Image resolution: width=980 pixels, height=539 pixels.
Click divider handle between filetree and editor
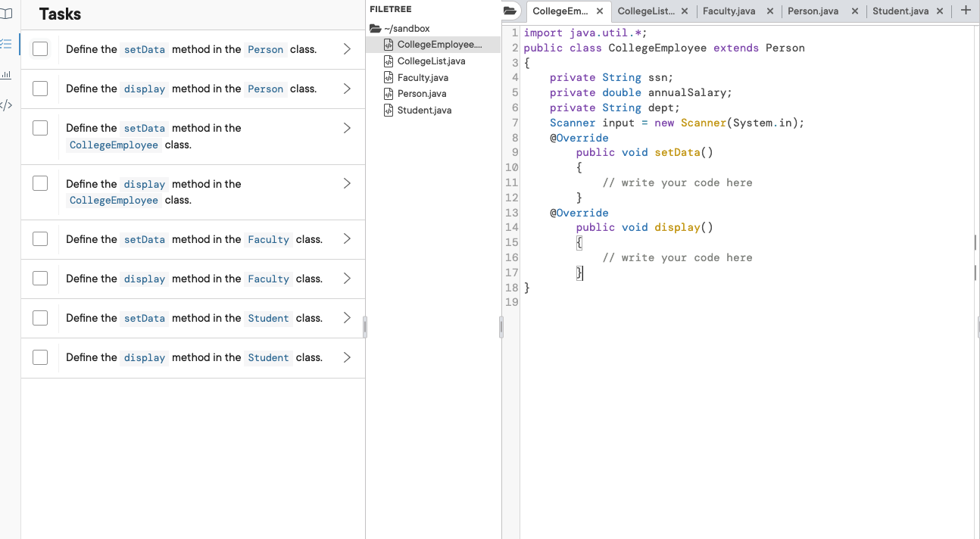(x=501, y=327)
